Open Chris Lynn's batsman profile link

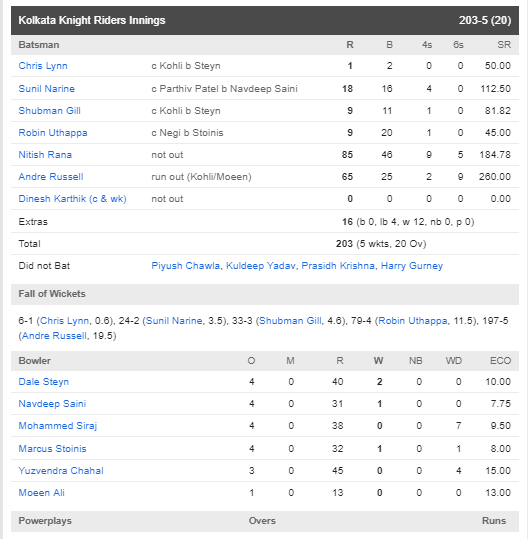pyautogui.click(x=43, y=66)
